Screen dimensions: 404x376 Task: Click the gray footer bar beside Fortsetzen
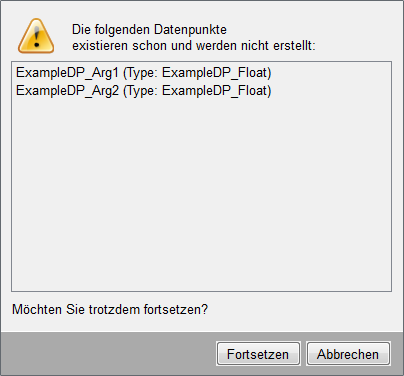(108, 354)
